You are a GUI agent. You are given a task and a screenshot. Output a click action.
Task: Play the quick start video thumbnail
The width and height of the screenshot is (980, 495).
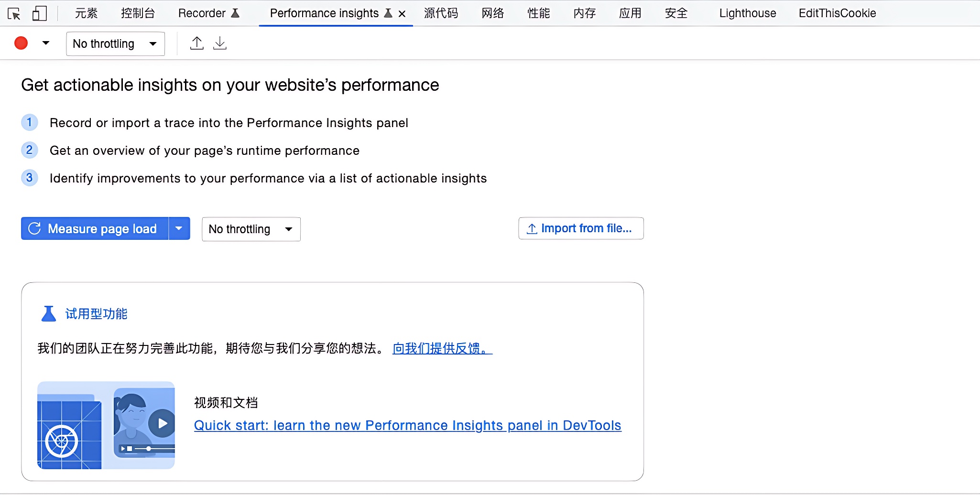[162, 423]
